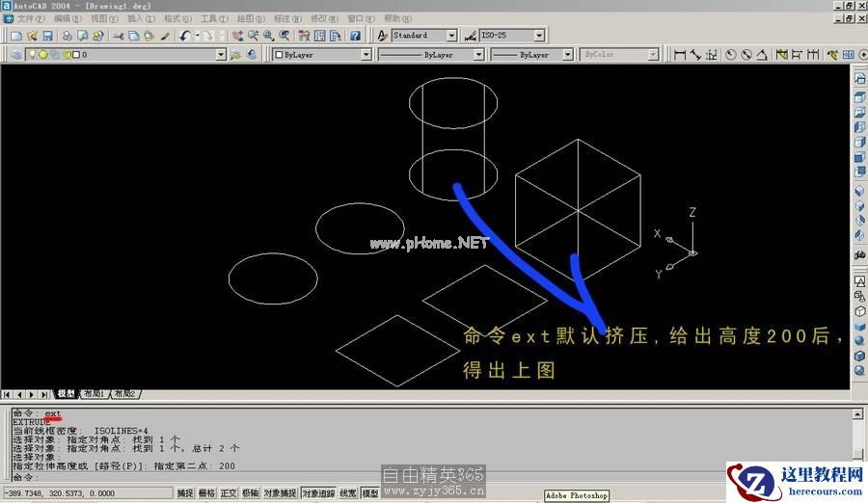Select the Aligned Dimension tool
Image resolution: width=868 pixels, height=503 pixels.
(695, 55)
